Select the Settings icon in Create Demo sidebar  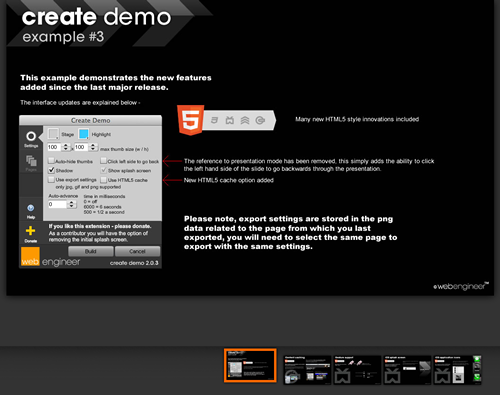pyautogui.click(x=31, y=136)
